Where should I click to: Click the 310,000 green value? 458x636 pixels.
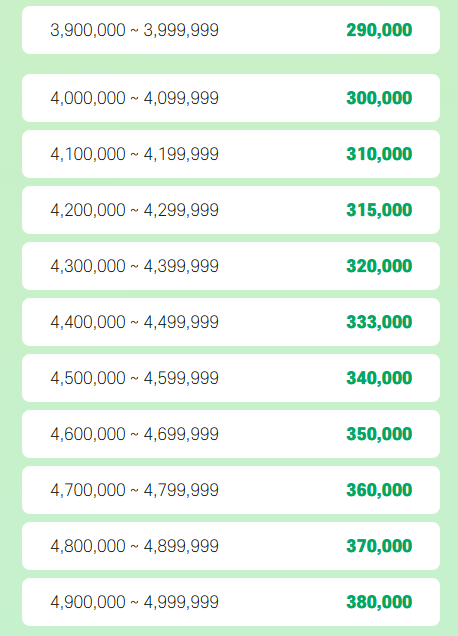pos(379,154)
